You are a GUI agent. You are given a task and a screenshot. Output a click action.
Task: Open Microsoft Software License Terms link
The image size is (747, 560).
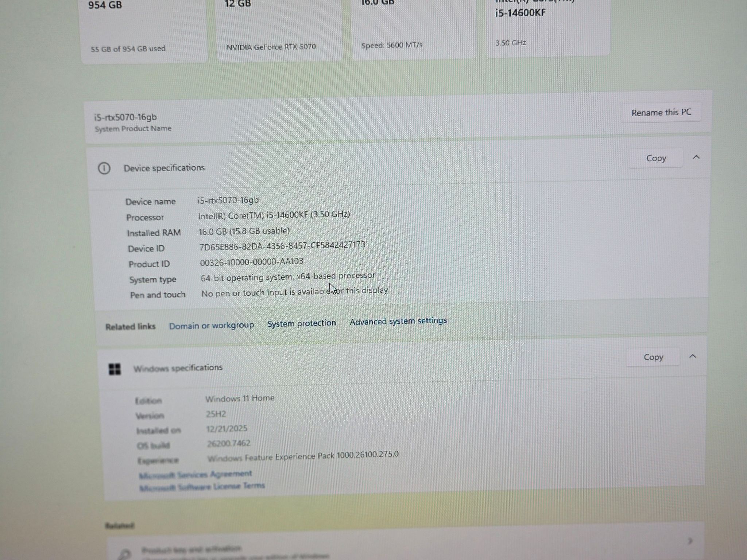coord(202,487)
